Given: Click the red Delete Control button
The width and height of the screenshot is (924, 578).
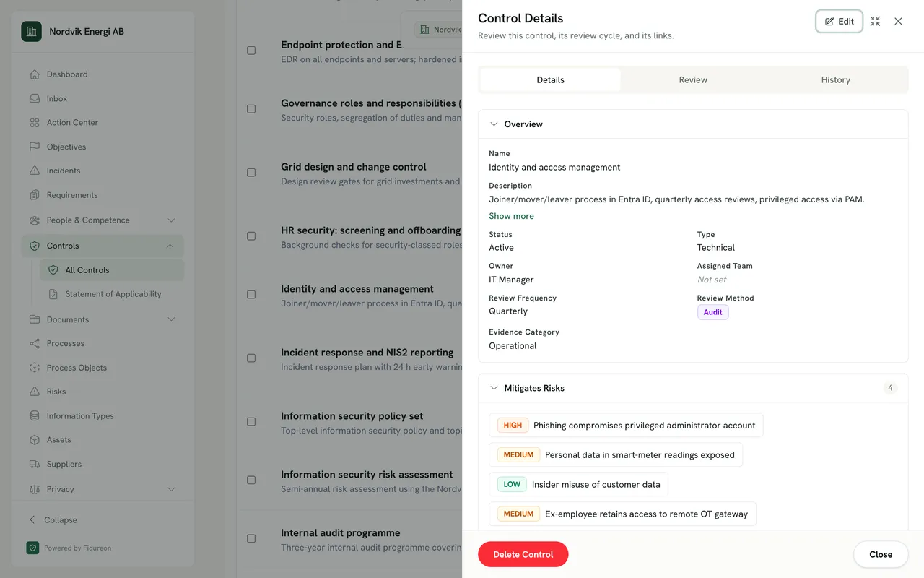Looking at the screenshot, I should coord(523,554).
